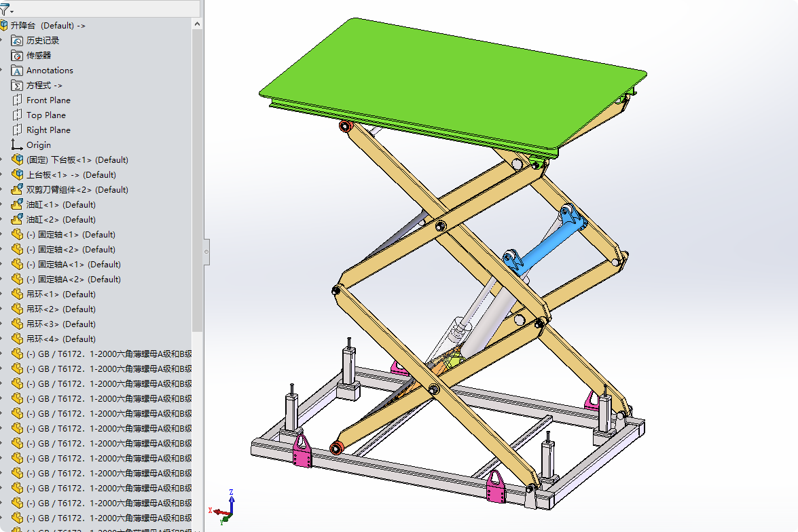The image size is (798, 532).
Task: Select the green upper platform in the model
Action: pos(453,84)
